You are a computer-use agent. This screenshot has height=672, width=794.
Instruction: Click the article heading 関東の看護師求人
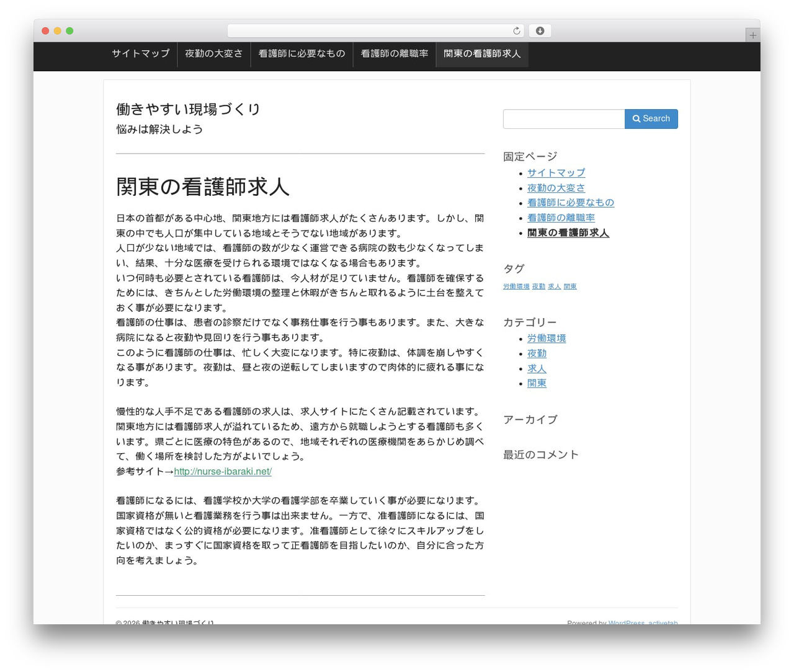(x=203, y=187)
